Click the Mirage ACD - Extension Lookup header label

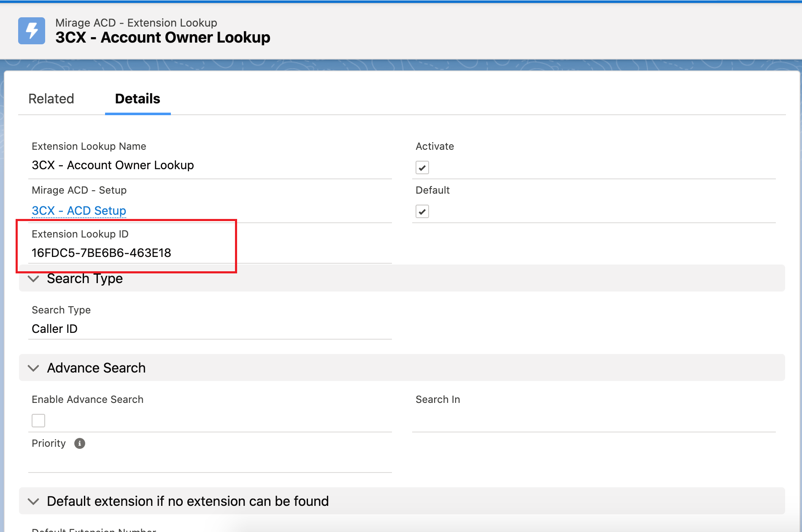[136, 23]
